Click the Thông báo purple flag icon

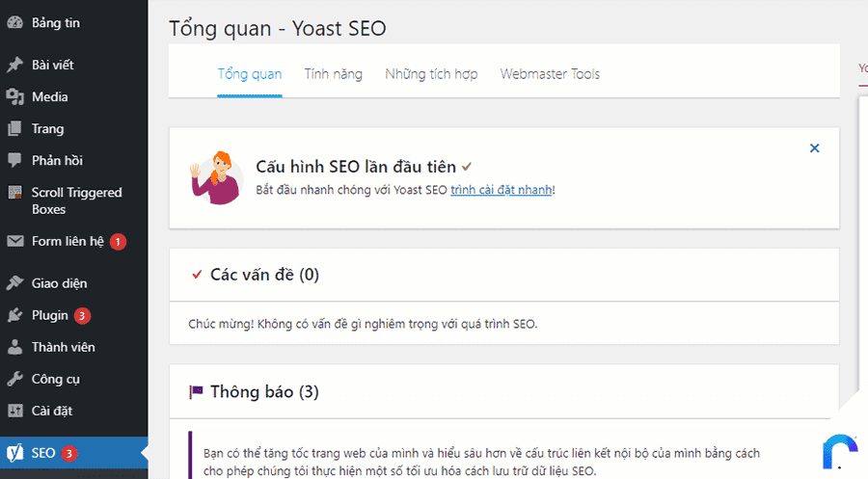196,392
